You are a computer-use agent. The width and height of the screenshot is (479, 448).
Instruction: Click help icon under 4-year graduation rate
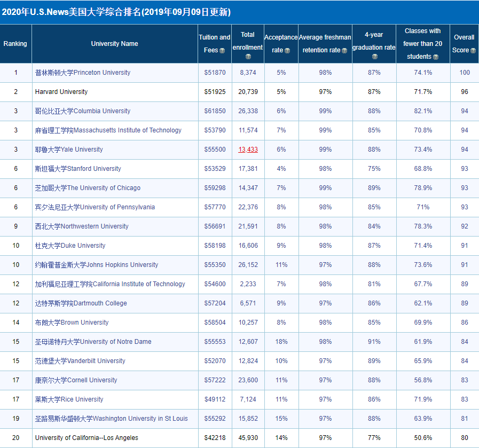[x=375, y=57]
